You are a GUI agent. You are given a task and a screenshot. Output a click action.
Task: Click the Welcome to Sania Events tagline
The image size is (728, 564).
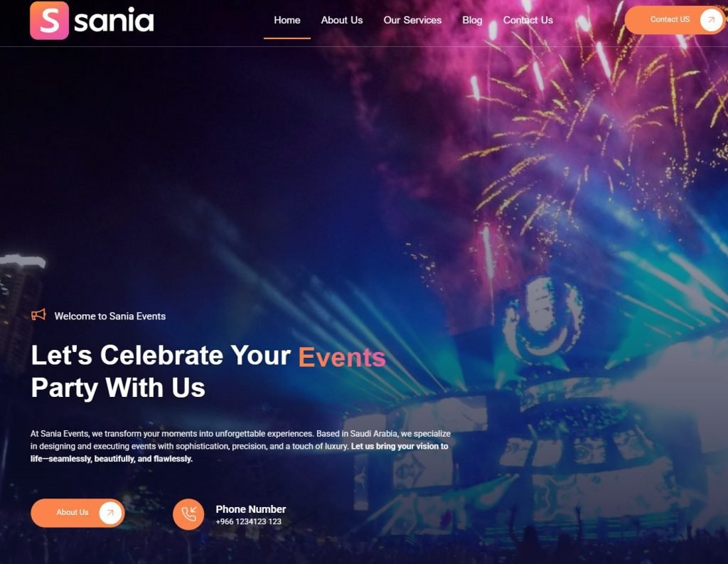(x=110, y=316)
